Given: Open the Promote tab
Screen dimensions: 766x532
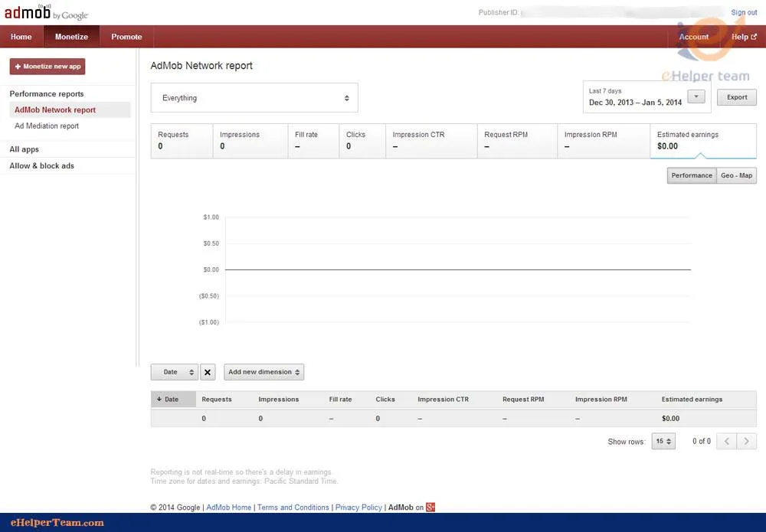Looking at the screenshot, I should [126, 37].
